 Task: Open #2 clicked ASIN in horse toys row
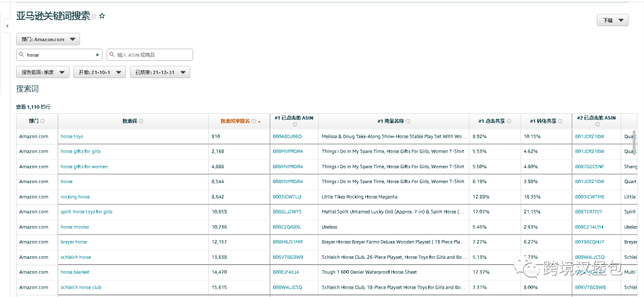coord(590,137)
